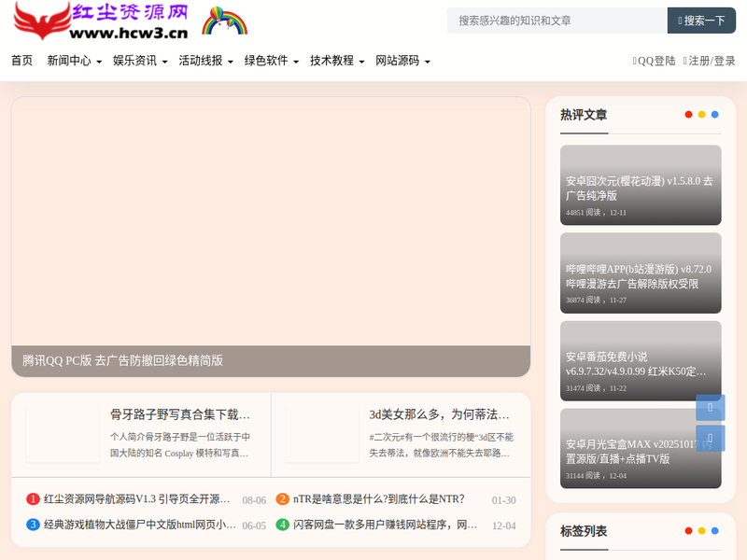Expand the 娱乐资讯 dropdown menu
The image size is (747, 560).
tap(140, 61)
